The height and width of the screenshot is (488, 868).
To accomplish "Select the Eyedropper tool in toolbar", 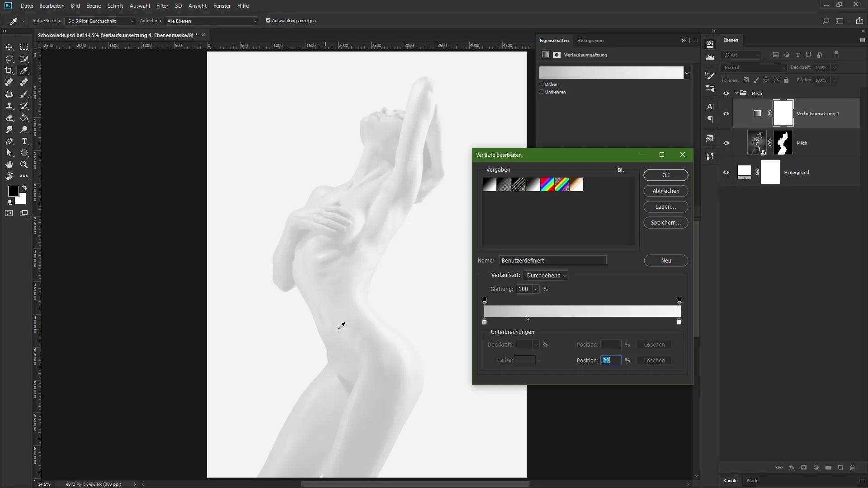I will [24, 70].
